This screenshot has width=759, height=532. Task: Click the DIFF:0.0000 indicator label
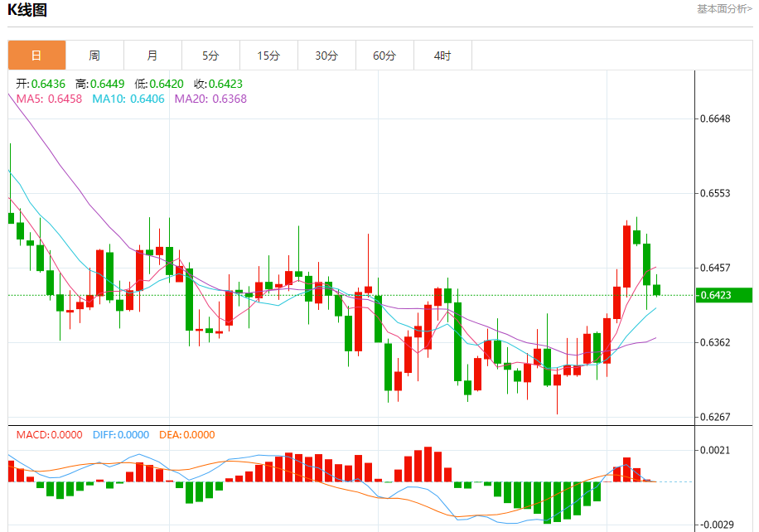pyautogui.click(x=121, y=435)
